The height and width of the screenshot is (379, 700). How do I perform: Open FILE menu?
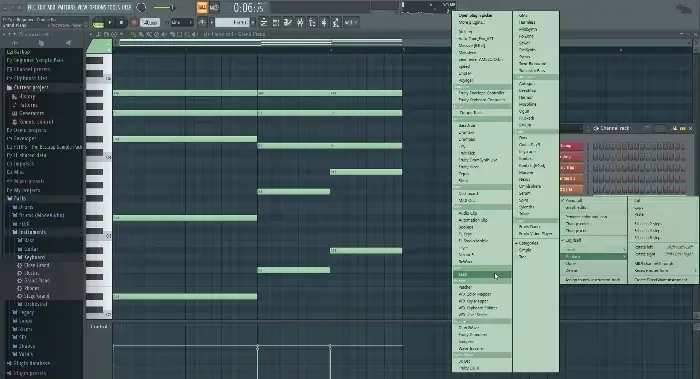(x=32, y=7)
